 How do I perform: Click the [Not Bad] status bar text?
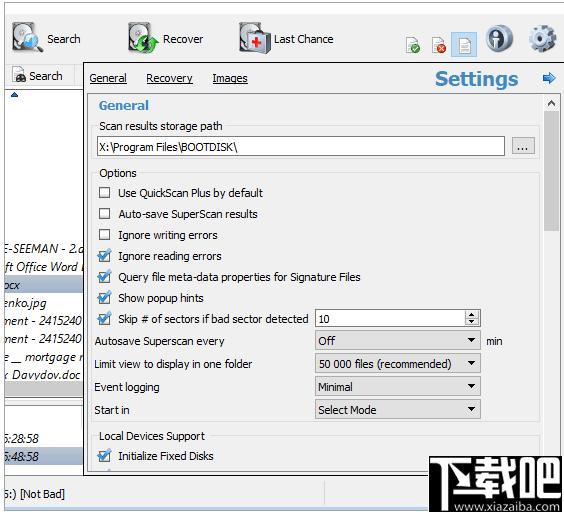click(x=42, y=494)
